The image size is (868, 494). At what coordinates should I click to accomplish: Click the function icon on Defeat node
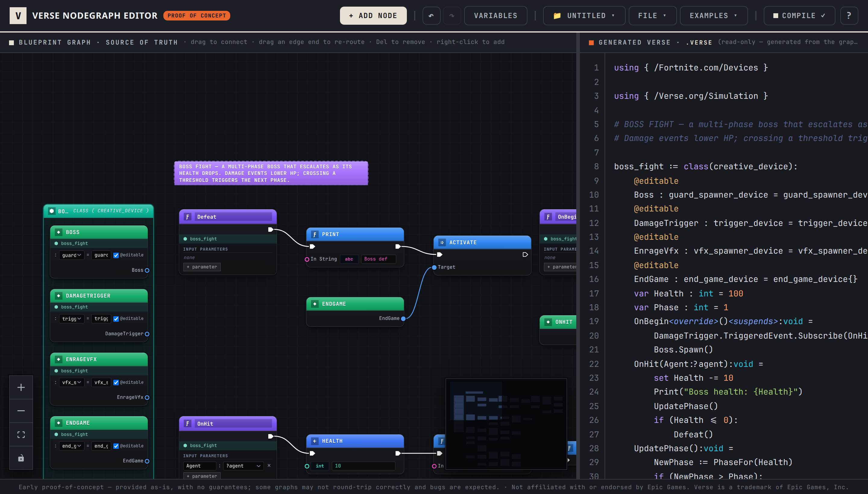pyautogui.click(x=187, y=217)
